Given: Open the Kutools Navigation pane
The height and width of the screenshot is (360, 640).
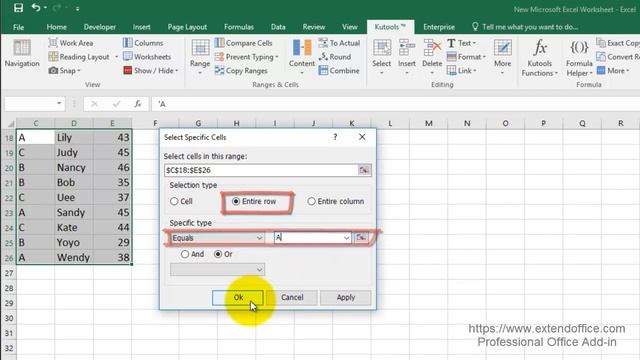Looking at the screenshot, I should 22,53.
